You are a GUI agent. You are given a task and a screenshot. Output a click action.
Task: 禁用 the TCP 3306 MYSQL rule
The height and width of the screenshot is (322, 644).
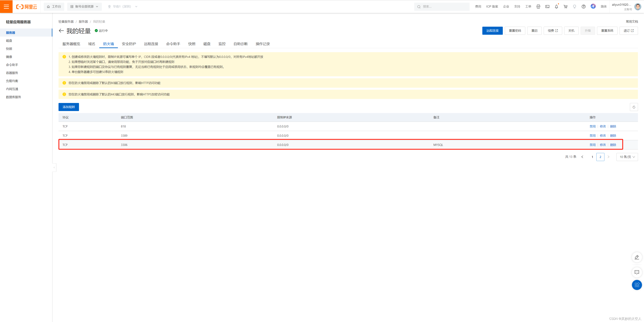[x=593, y=145]
